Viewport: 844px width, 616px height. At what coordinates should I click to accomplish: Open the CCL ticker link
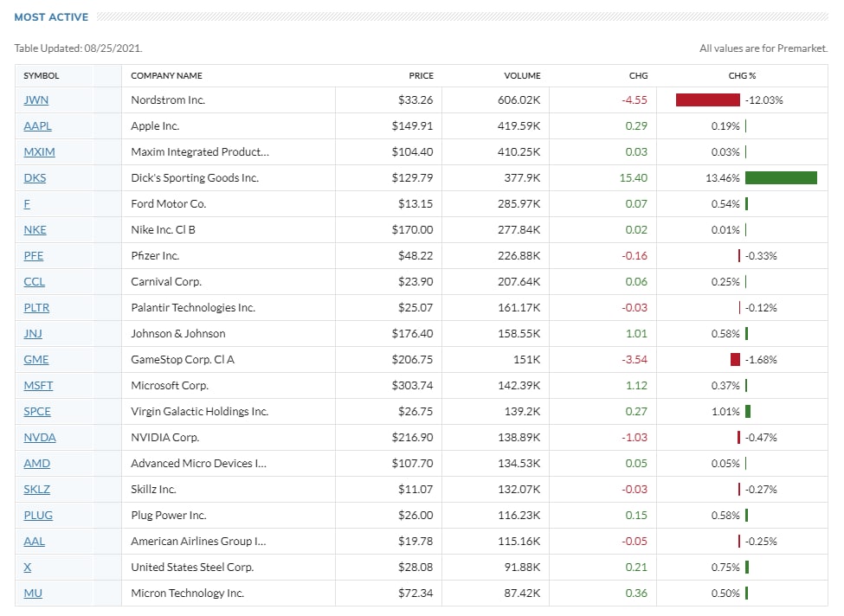click(34, 281)
